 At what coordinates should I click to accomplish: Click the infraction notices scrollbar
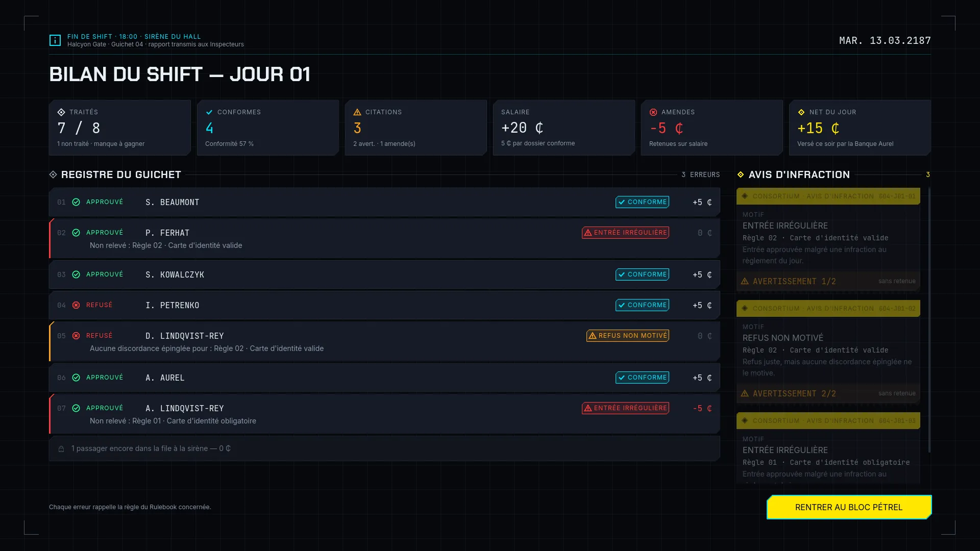coord(929,320)
